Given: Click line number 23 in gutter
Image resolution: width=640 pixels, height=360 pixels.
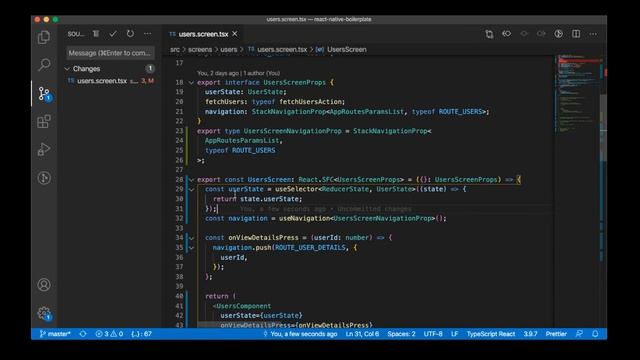Looking at the screenshot, I should tap(179, 131).
